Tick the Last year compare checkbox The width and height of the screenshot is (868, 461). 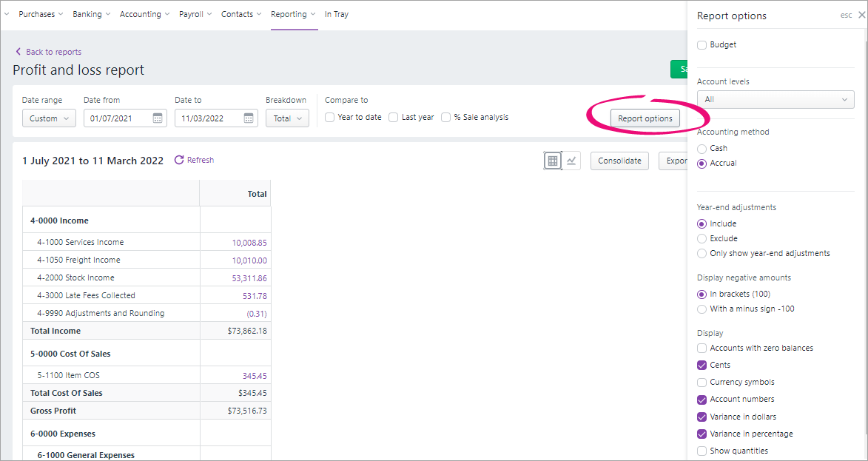pyautogui.click(x=394, y=118)
